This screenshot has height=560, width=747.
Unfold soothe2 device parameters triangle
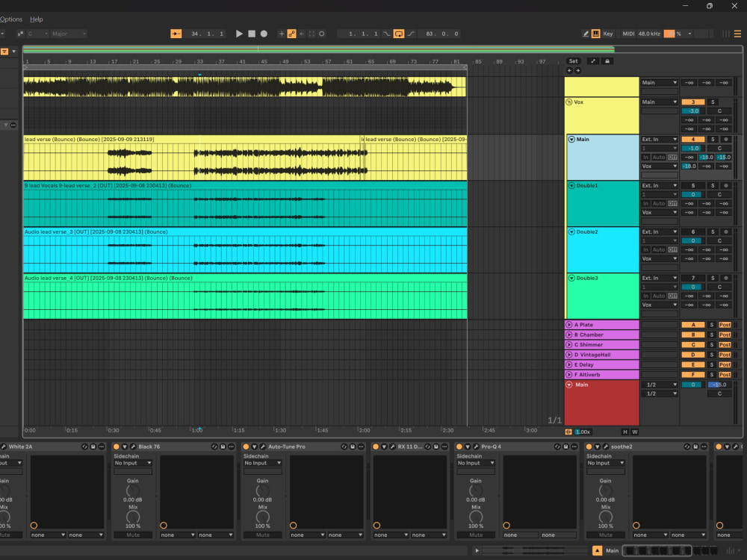click(598, 447)
